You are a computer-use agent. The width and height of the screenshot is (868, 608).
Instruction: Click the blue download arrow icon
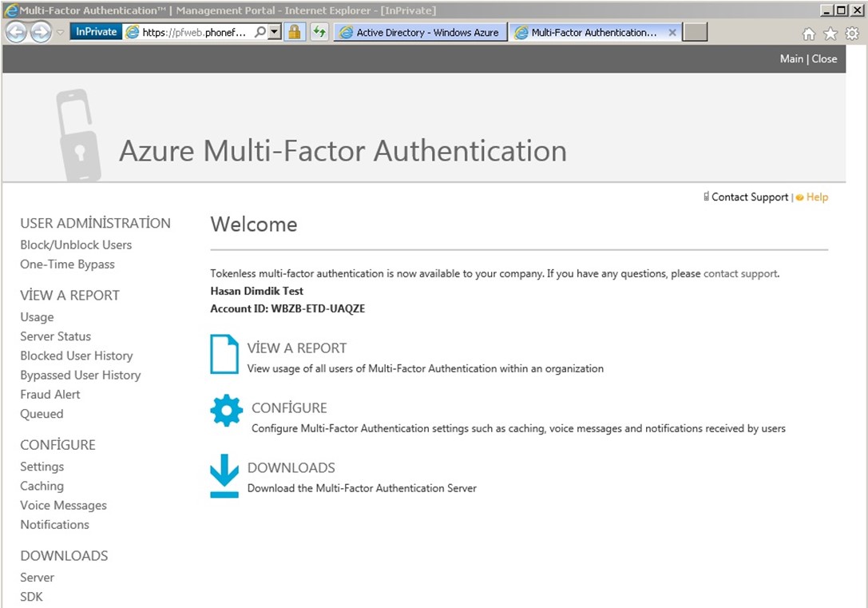tap(224, 475)
